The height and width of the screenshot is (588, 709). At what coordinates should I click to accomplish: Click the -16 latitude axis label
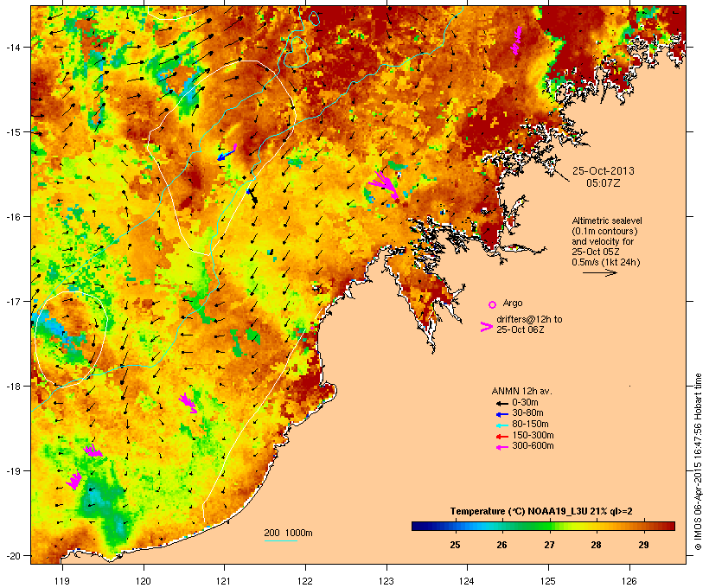coord(12,217)
